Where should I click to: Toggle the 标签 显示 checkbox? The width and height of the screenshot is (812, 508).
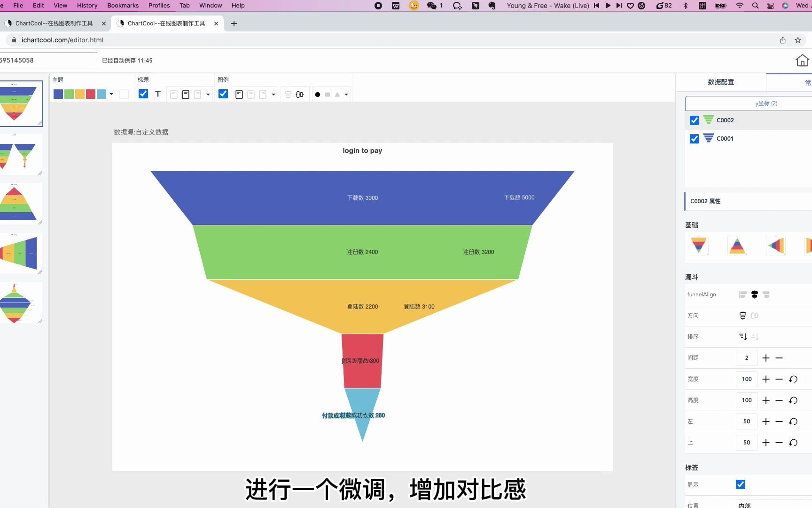tap(741, 484)
